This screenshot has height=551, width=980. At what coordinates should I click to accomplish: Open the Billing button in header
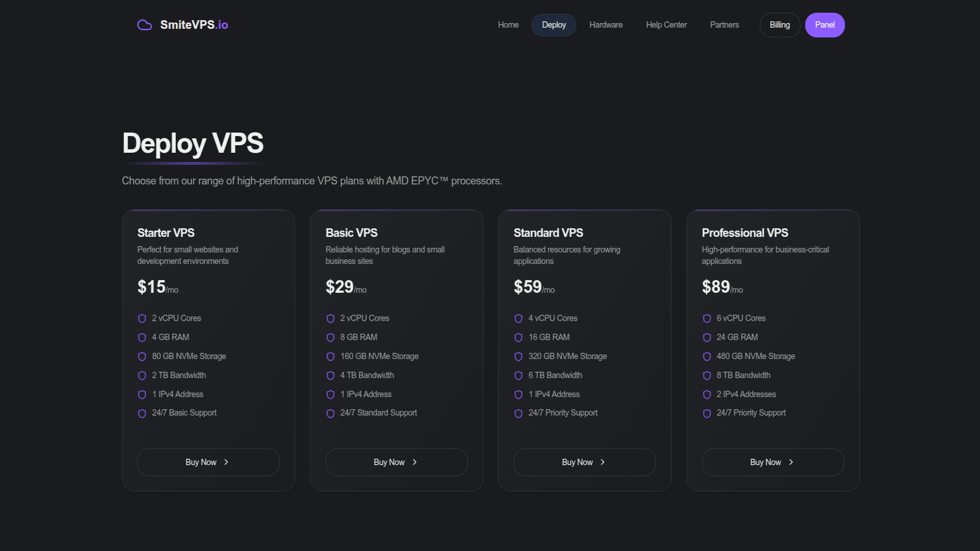(779, 25)
